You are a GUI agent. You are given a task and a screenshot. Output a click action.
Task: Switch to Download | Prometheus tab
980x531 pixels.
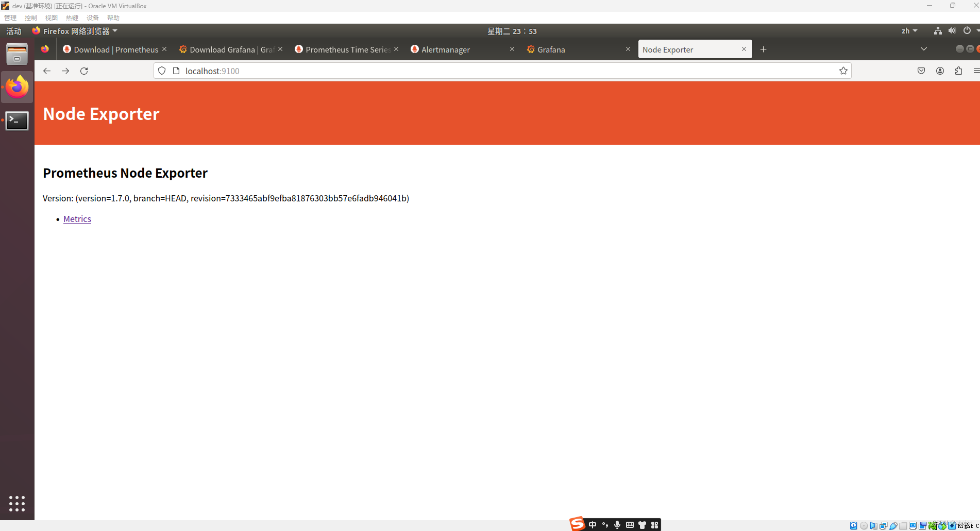click(x=114, y=49)
